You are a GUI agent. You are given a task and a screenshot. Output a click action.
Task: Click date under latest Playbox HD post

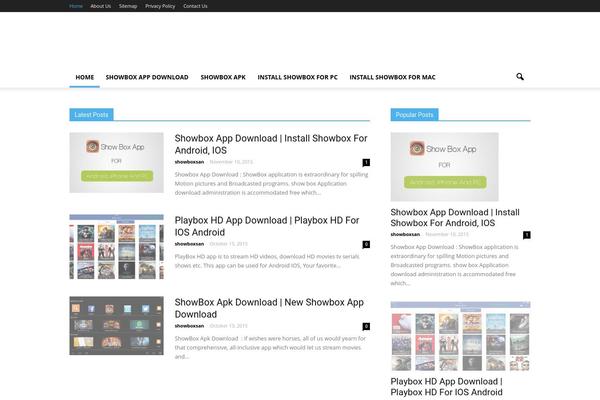click(x=228, y=244)
